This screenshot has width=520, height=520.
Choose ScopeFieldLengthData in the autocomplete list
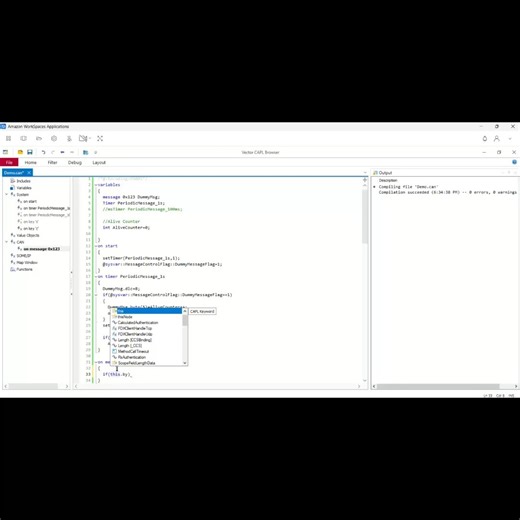[147, 363]
